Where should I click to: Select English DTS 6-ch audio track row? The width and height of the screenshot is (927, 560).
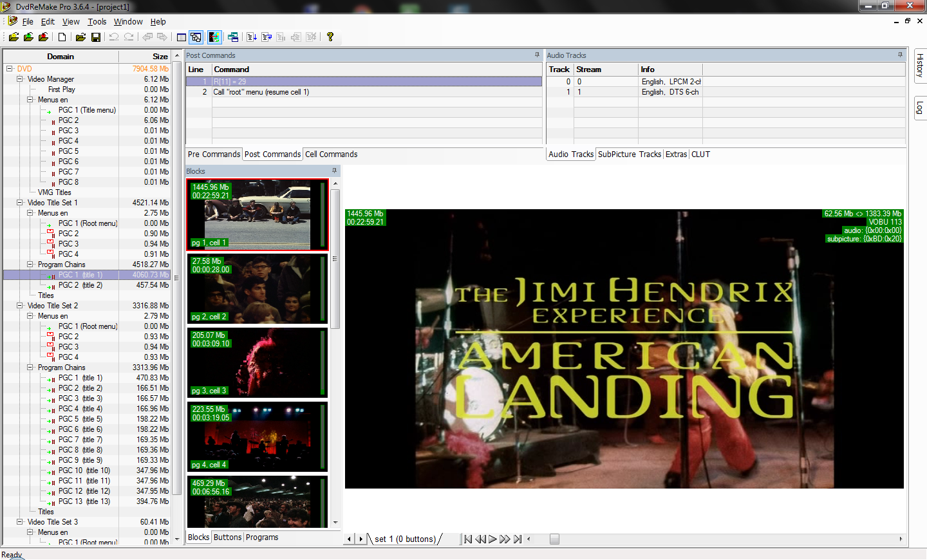pyautogui.click(x=726, y=92)
